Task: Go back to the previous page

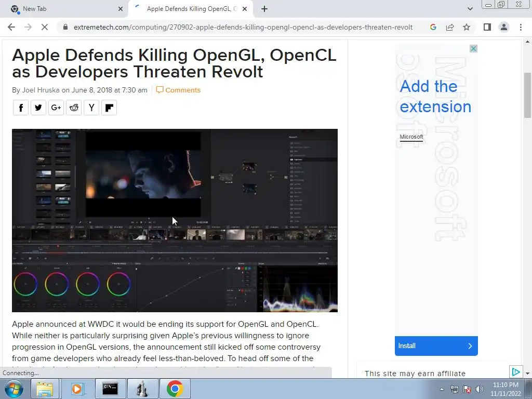Action: 11,27
